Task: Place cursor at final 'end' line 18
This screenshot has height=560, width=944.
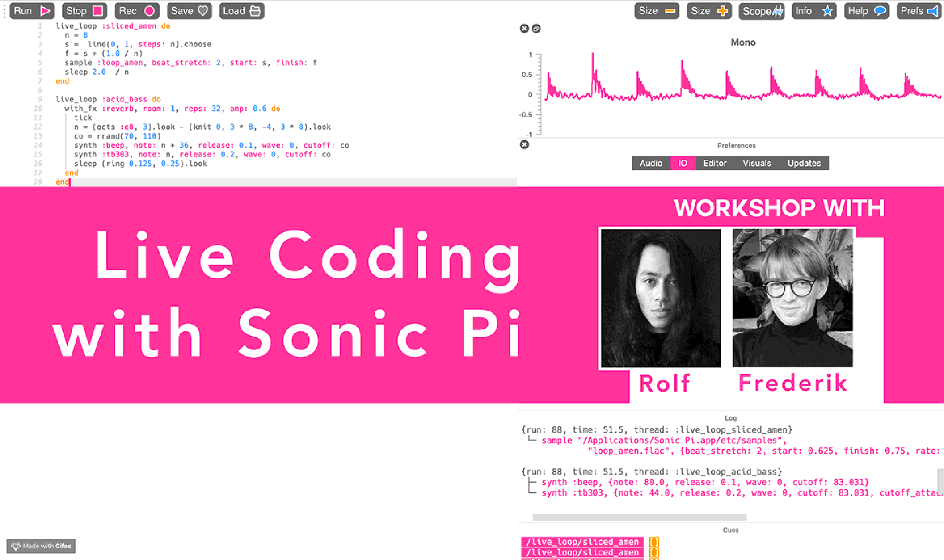Action: tap(62, 182)
